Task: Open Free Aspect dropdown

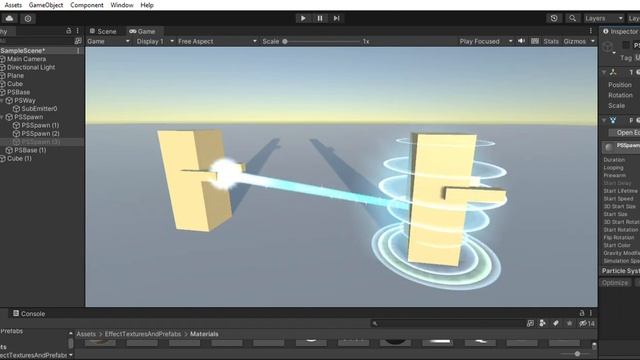Action: [217, 41]
